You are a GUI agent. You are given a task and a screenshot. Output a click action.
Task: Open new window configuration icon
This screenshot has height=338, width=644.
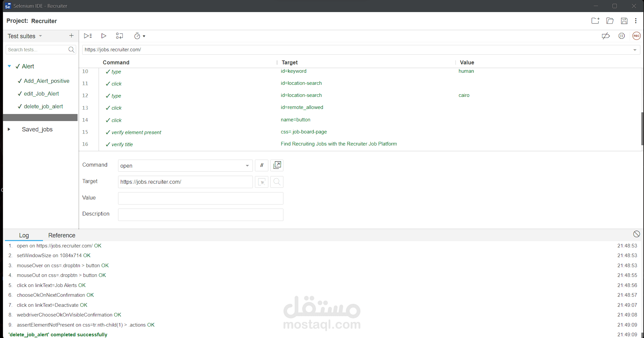277,165
